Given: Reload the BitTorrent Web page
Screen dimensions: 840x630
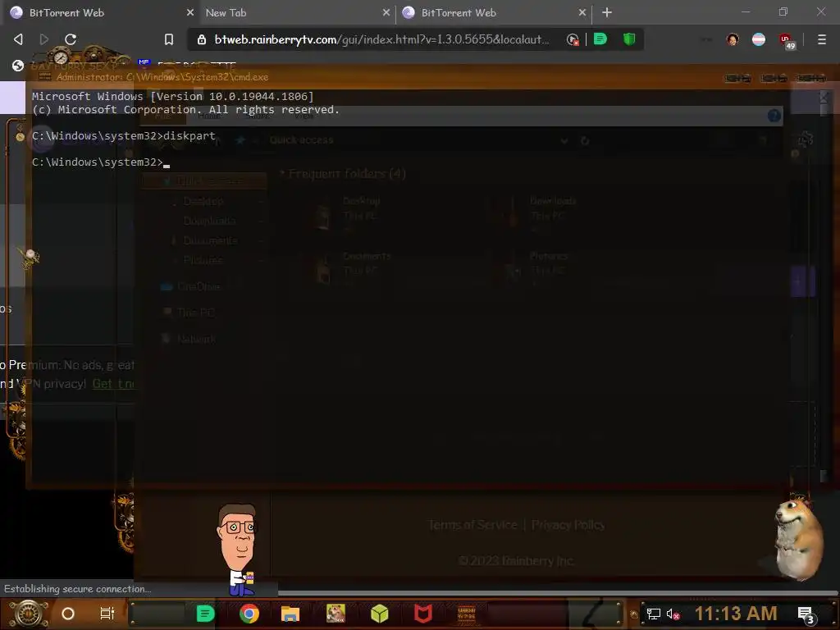Looking at the screenshot, I should point(71,39).
